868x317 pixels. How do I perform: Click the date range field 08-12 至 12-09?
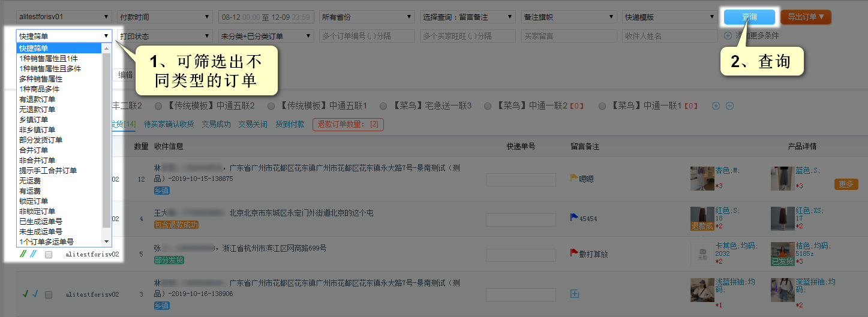[x=266, y=17]
